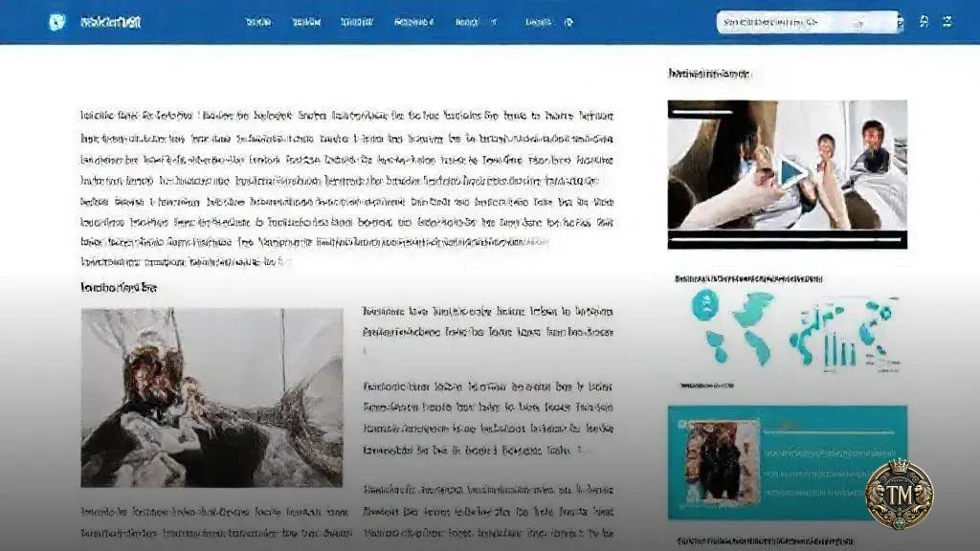
Task: Click the settings icon at the navbar's far right
Action: click(946, 21)
